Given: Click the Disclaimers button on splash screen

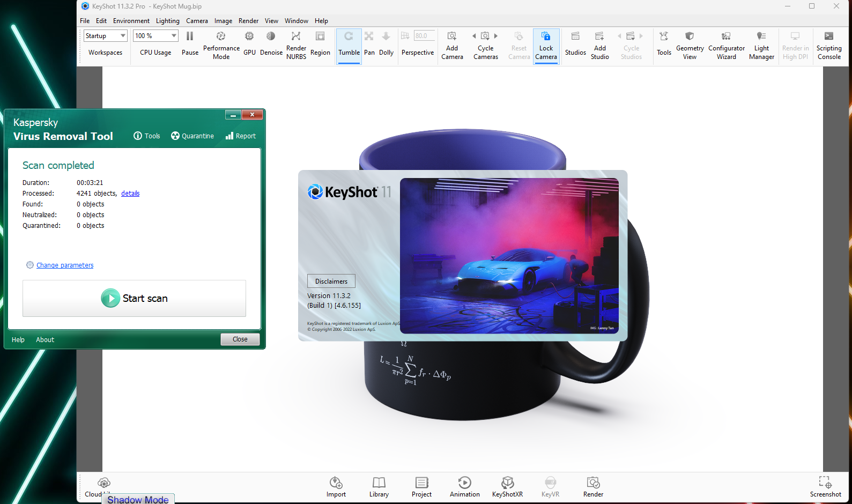Looking at the screenshot, I should coord(331,281).
